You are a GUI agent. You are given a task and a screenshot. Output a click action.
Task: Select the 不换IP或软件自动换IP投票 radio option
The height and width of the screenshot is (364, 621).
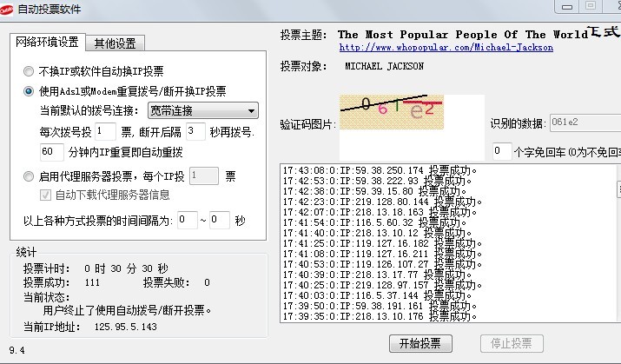coord(30,71)
